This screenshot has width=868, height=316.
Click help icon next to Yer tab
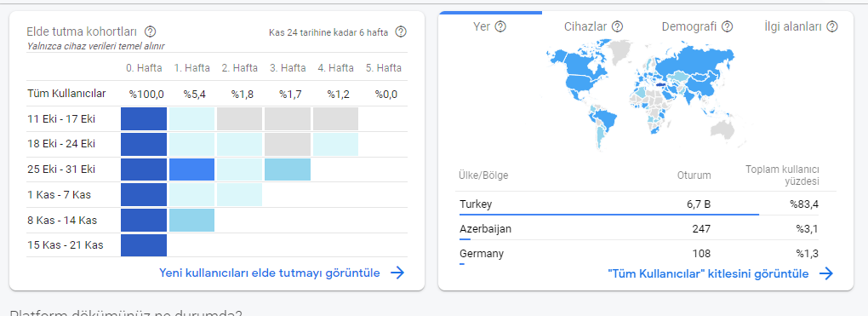500,26
